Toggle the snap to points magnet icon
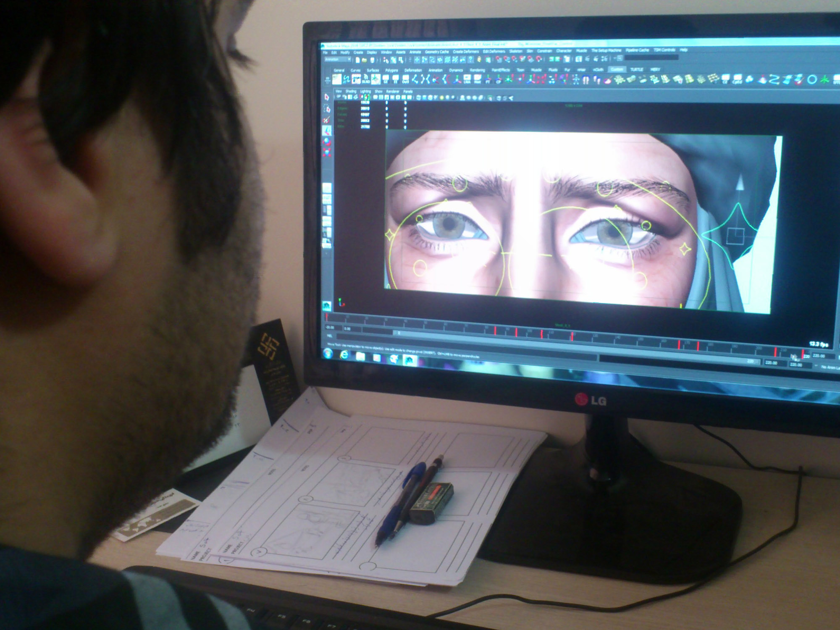 click(x=514, y=59)
